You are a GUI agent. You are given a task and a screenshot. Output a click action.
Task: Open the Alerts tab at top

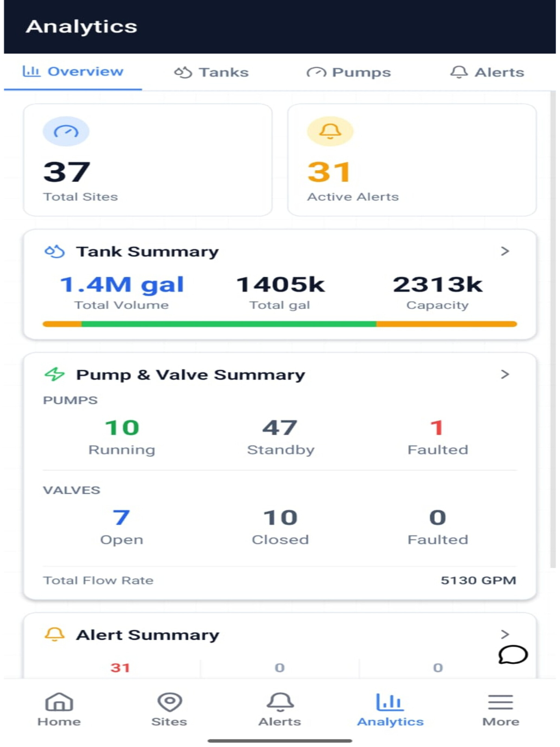(x=487, y=72)
